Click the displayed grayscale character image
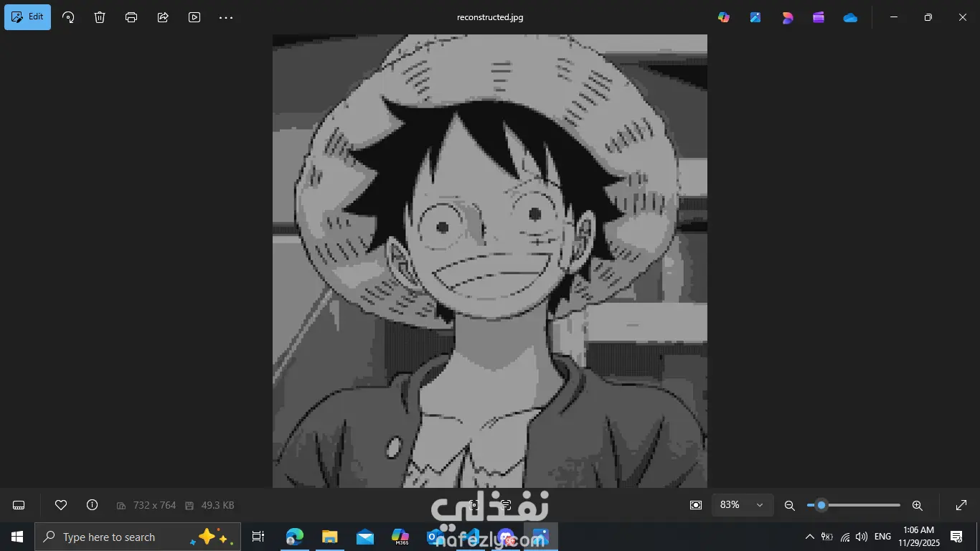This screenshot has height=551, width=980. tap(490, 261)
